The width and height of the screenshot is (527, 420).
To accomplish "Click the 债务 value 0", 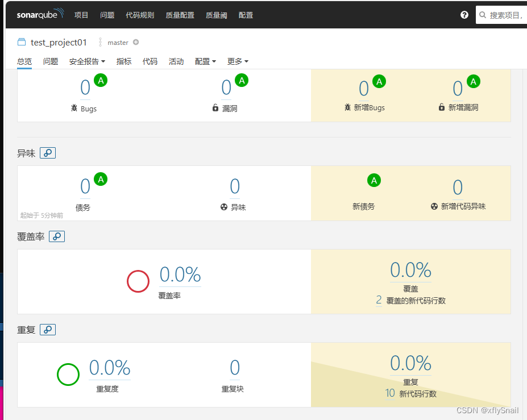I will click(x=85, y=186).
